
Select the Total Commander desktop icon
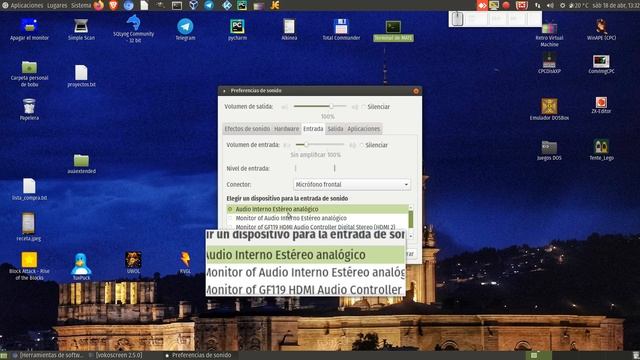341,29
